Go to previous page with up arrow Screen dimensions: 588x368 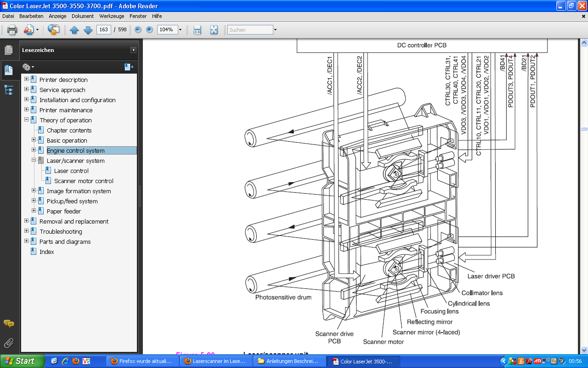[x=74, y=30]
